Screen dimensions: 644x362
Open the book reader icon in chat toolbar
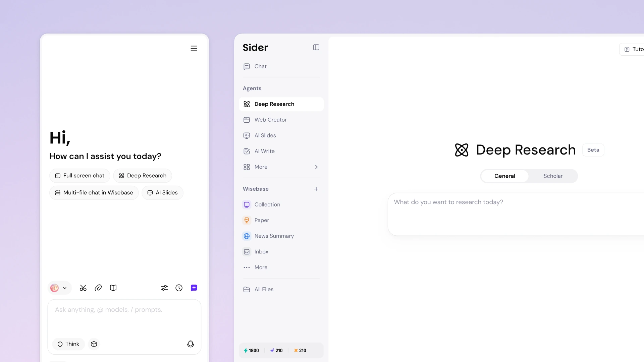(x=113, y=288)
